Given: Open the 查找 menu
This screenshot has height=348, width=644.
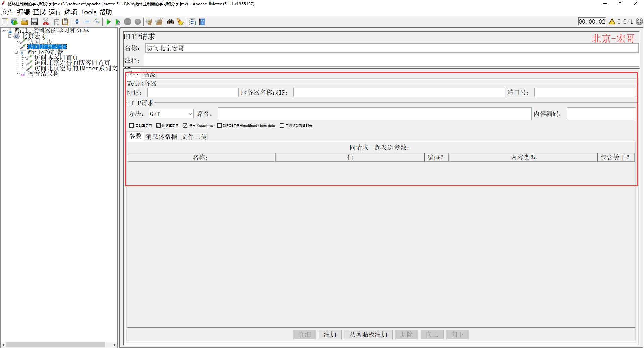Looking at the screenshot, I should (x=39, y=12).
